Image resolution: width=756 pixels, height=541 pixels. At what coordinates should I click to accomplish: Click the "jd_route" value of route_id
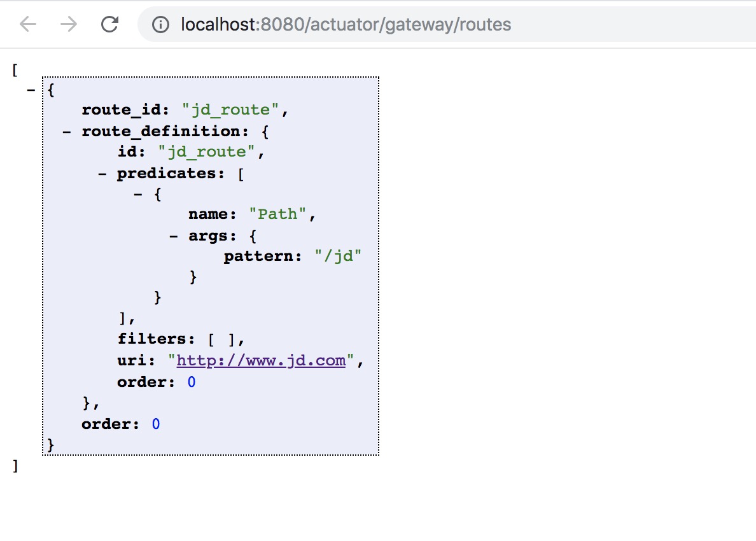click(x=231, y=110)
